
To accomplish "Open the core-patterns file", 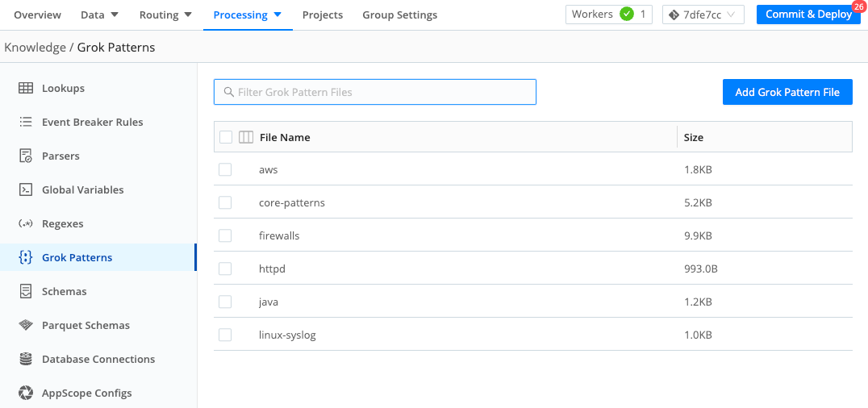I will 292,203.
